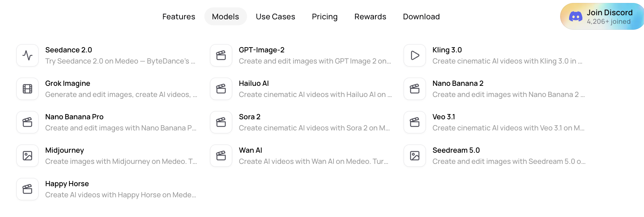Click the Download nav link
Screen dimensions: 644x217
421,17
